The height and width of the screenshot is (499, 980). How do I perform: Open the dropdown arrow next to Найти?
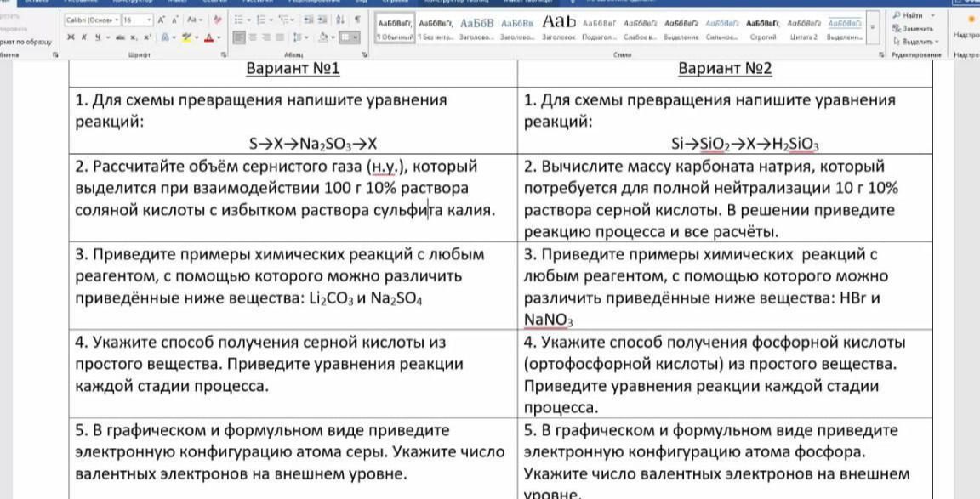pos(933,15)
